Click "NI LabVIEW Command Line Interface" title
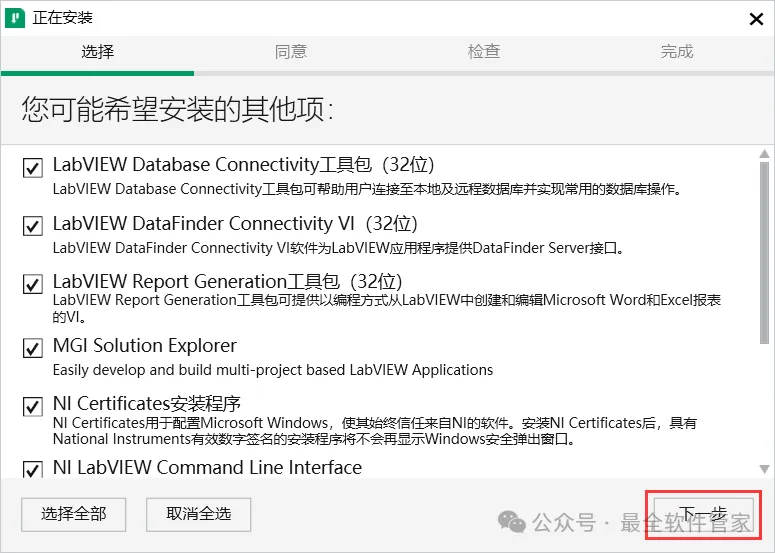The height and width of the screenshot is (553, 775). (207, 468)
